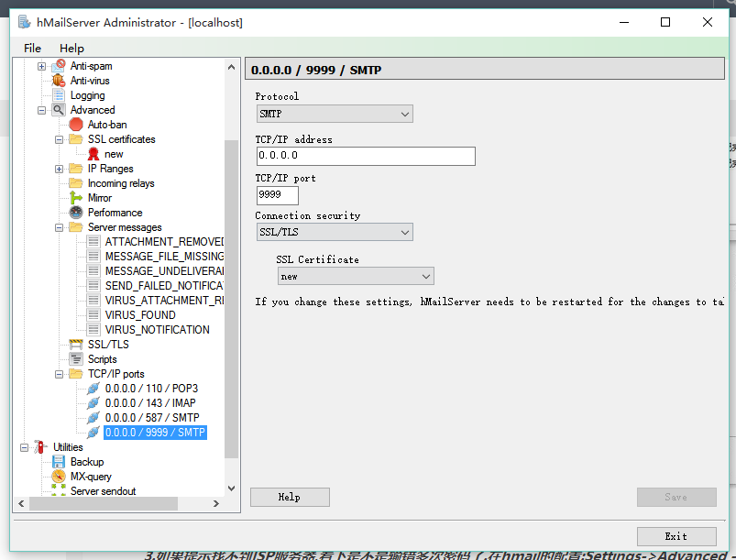This screenshot has width=736, height=560.
Task: Click the Anti-spam envelope icon
Action: click(59, 66)
